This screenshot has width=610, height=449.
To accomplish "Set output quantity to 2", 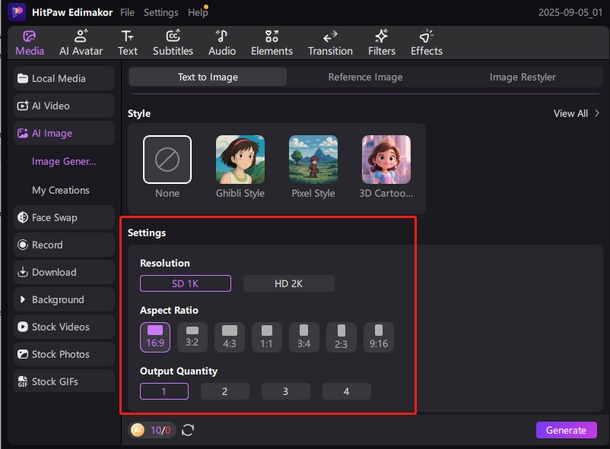I will pyautogui.click(x=225, y=391).
